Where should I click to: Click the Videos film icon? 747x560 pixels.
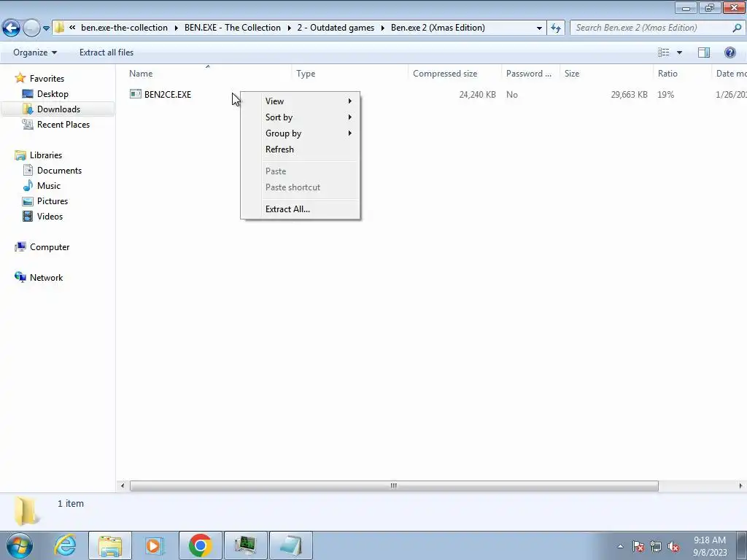click(28, 216)
